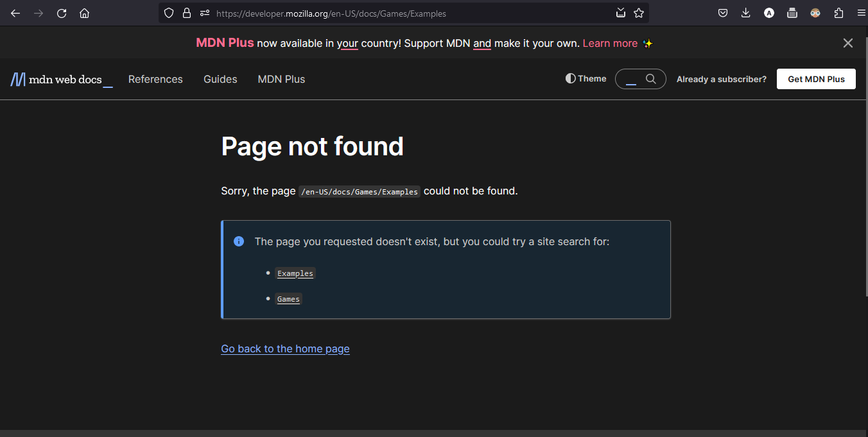Search the site for Games
The image size is (868, 437).
[x=288, y=298]
